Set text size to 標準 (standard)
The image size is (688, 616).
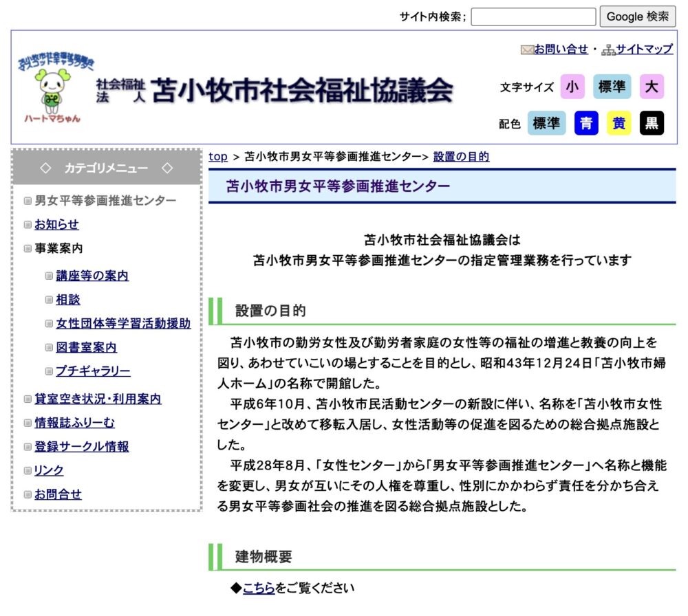[612, 87]
